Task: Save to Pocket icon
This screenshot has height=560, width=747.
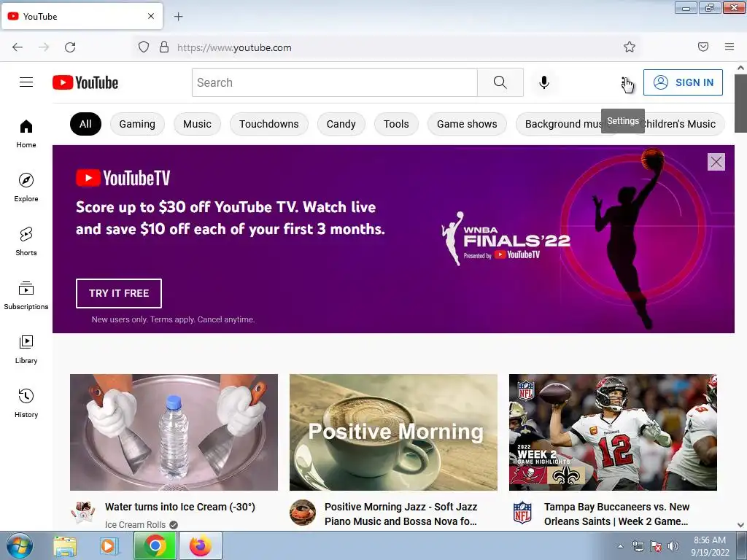Action: (x=703, y=47)
